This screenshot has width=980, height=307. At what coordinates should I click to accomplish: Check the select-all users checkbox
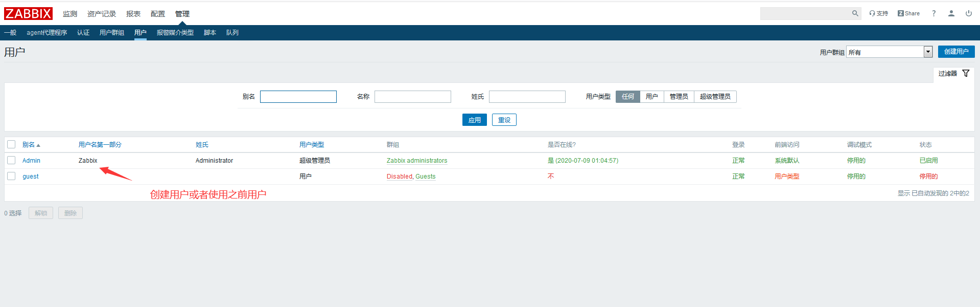[11, 145]
